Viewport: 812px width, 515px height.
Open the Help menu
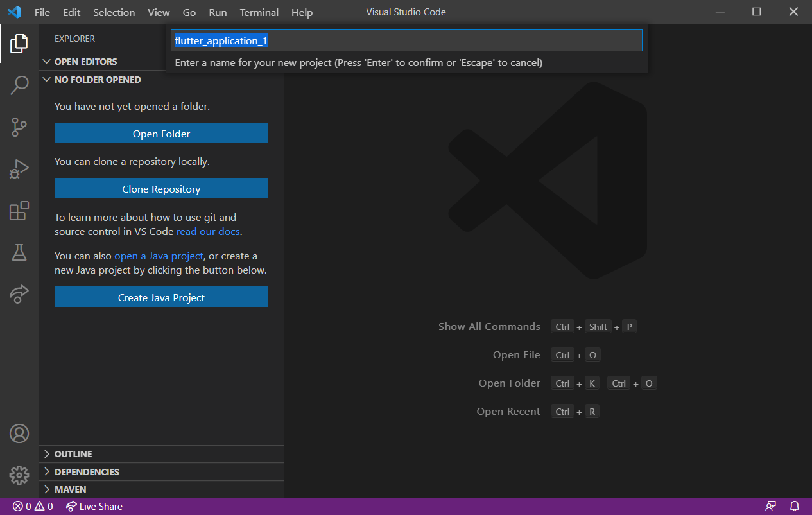(x=302, y=12)
